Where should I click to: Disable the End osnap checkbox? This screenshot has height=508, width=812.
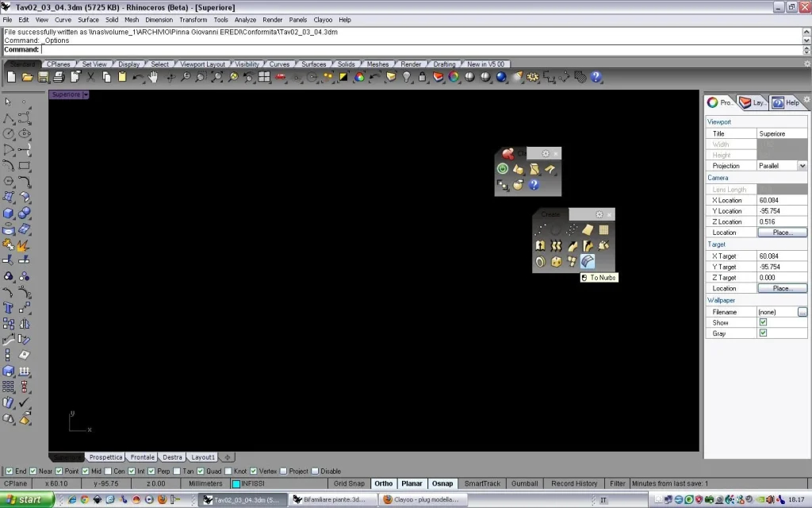coord(10,471)
